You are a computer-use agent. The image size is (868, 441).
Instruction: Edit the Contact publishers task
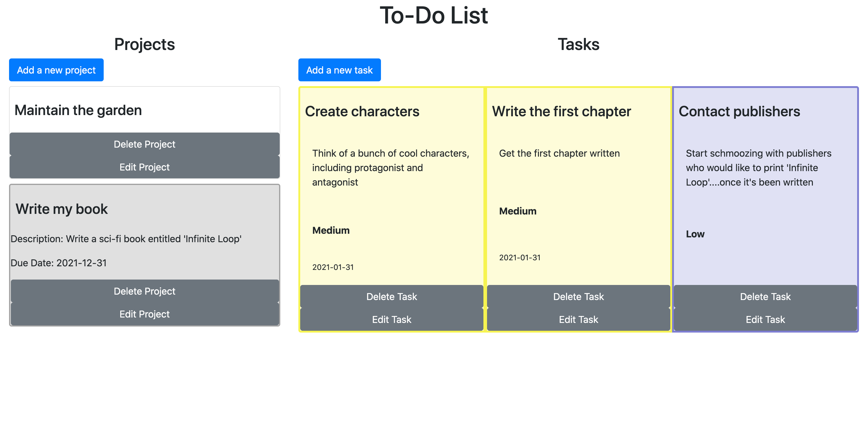765,319
